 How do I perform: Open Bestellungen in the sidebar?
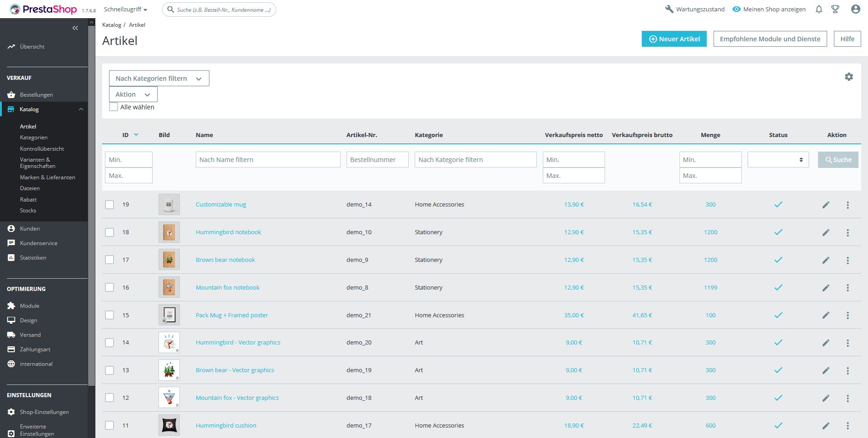coord(36,95)
